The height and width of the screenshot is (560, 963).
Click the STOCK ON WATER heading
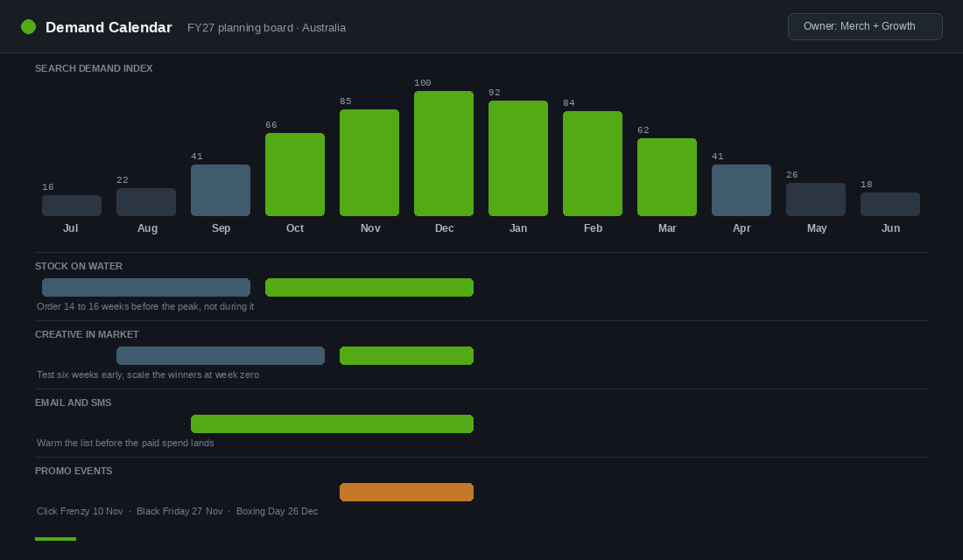pyautogui.click(x=79, y=266)
